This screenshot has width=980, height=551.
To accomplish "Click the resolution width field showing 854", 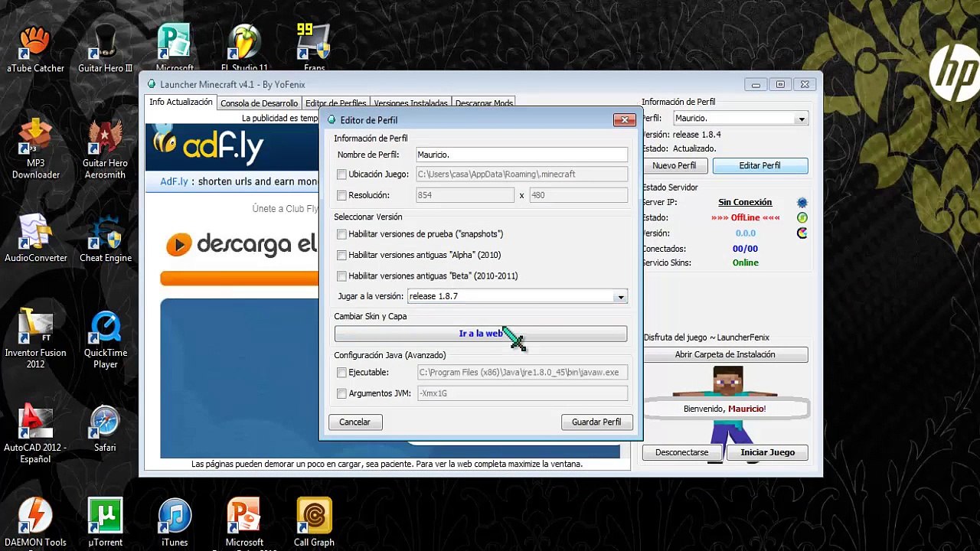I will [465, 196].
